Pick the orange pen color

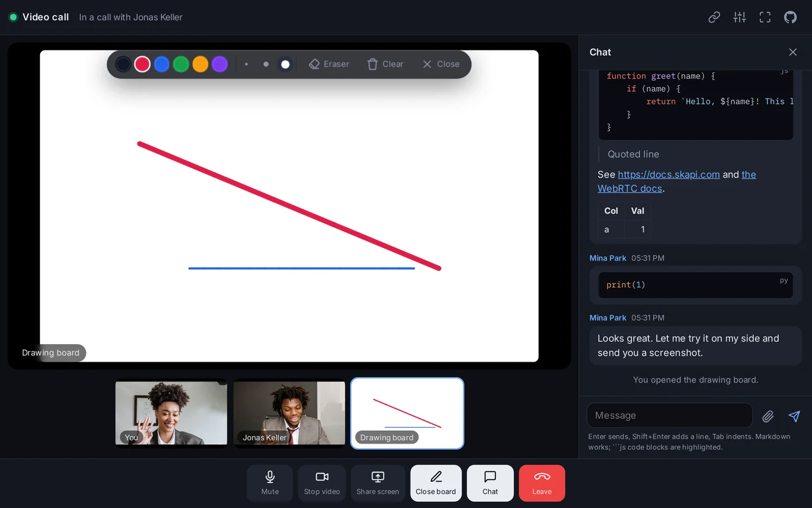coord(200,64)
